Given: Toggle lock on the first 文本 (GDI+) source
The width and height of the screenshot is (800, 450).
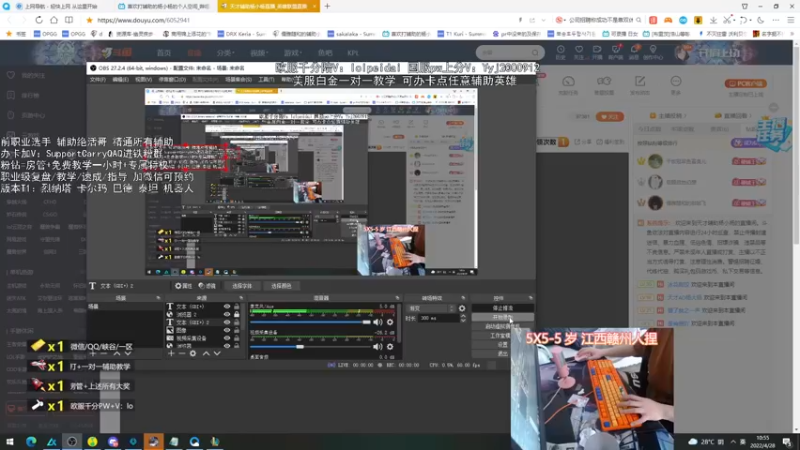Looking at the screenshot, I should coord(236,307).
